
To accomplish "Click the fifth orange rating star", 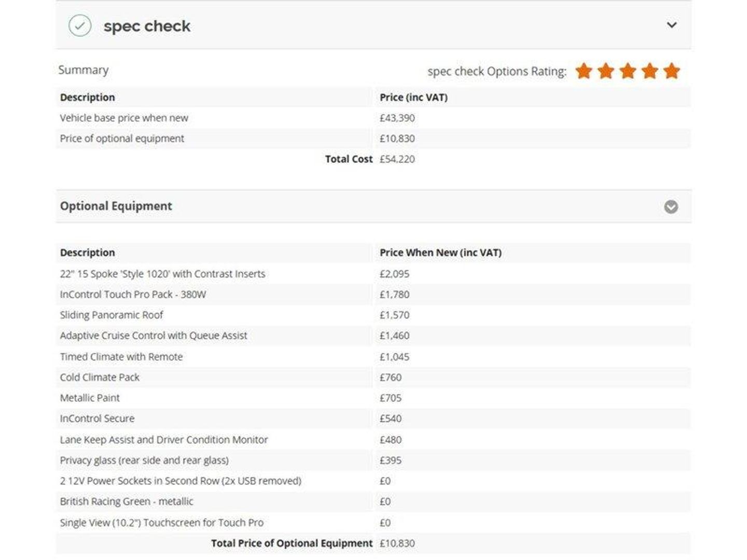I will point(671,71).
